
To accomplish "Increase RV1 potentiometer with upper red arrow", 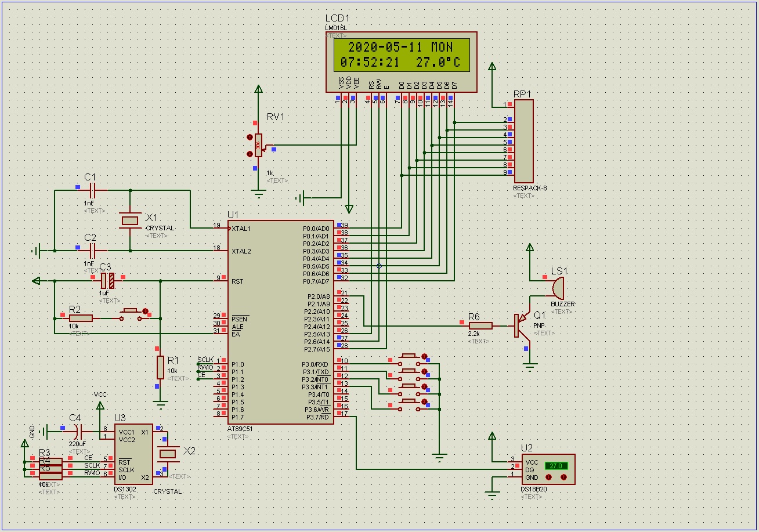I will click(250, 137).
